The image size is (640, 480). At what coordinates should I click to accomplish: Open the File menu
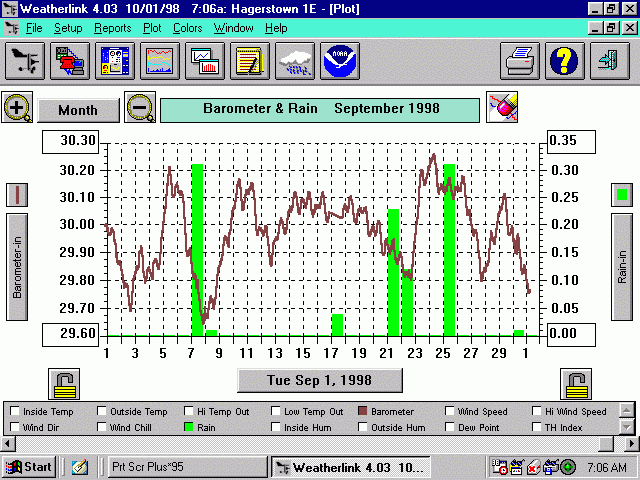tap(34, 28)
